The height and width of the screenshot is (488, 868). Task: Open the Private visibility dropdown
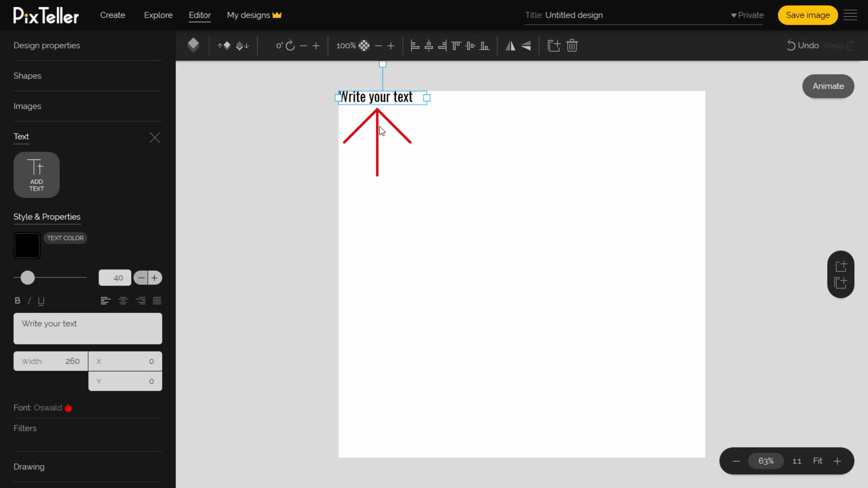coord(747,15)
